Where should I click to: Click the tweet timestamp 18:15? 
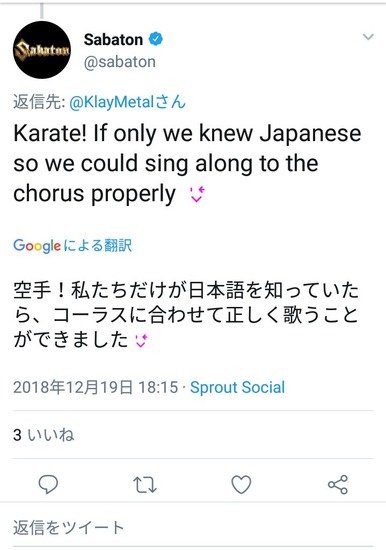158,387
